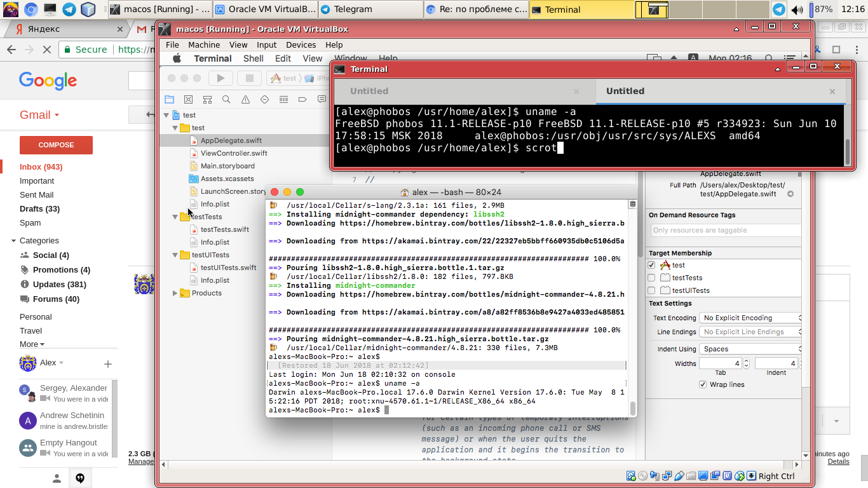Viewport: 868px width, 488px height.
Task: Open VirtualBox Devices menu
Action: pos(301,44)
